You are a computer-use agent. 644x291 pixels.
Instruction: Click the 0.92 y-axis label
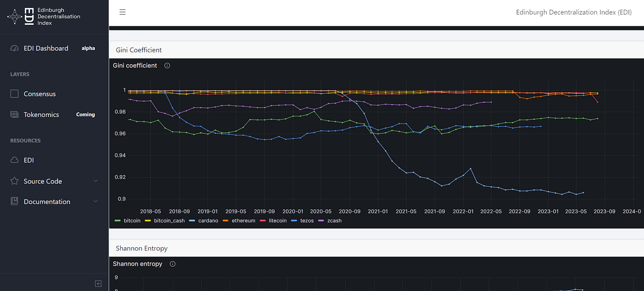(x=120, y=177)
